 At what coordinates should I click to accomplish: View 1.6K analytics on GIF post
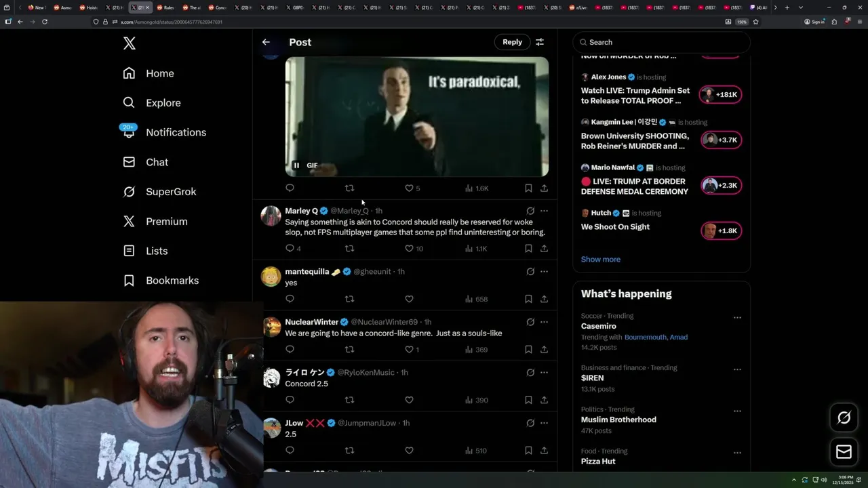click(477, 188)
